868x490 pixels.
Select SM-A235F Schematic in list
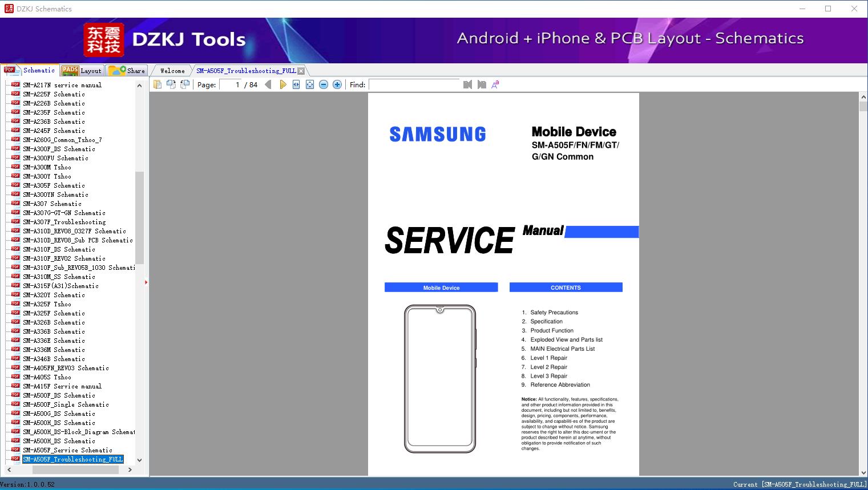coord(54,112)
